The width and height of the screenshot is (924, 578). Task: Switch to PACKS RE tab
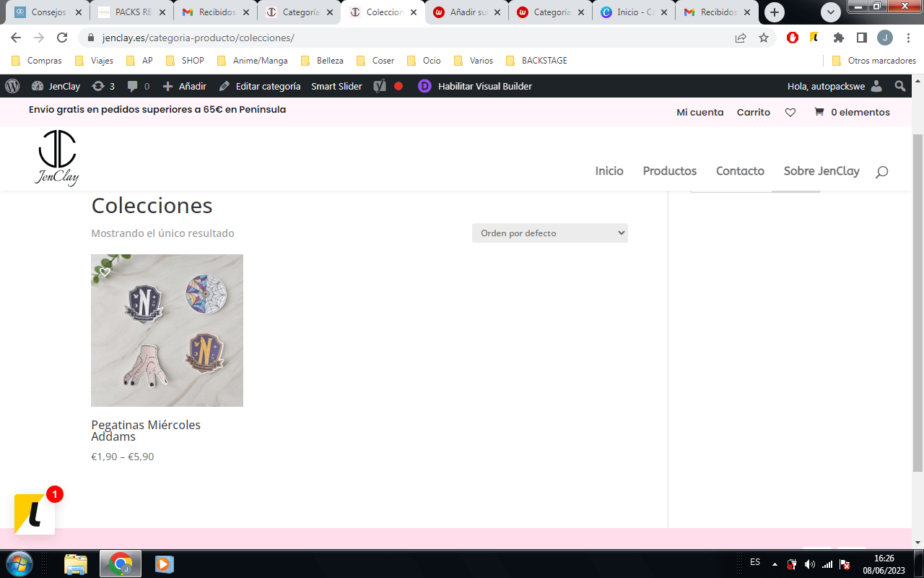pos(132,12)
